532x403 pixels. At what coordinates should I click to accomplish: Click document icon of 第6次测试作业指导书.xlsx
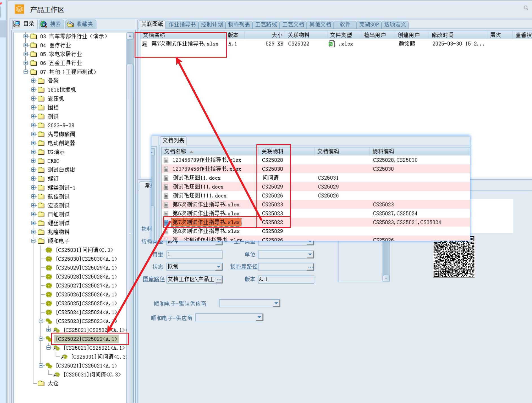166,214
